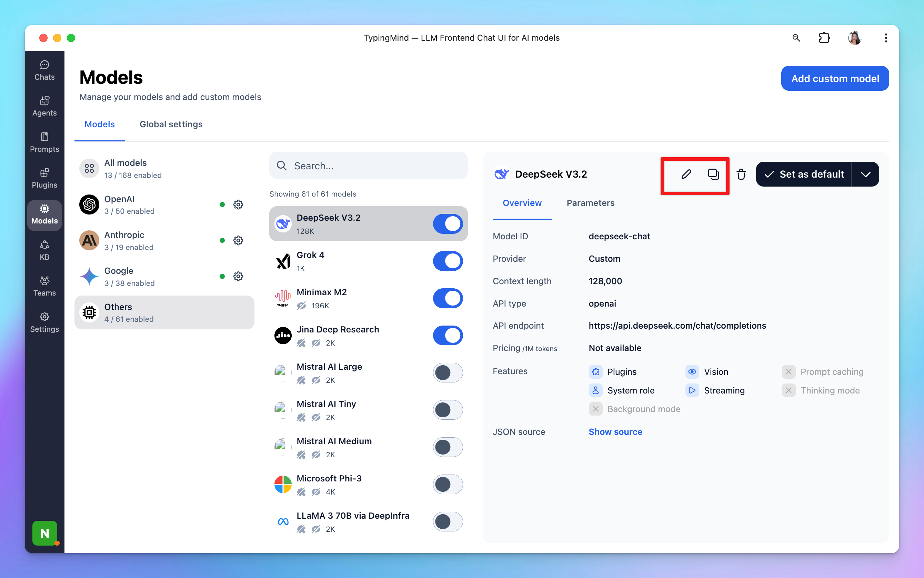Click the browser extensions puzzle icon

(824, 38)
